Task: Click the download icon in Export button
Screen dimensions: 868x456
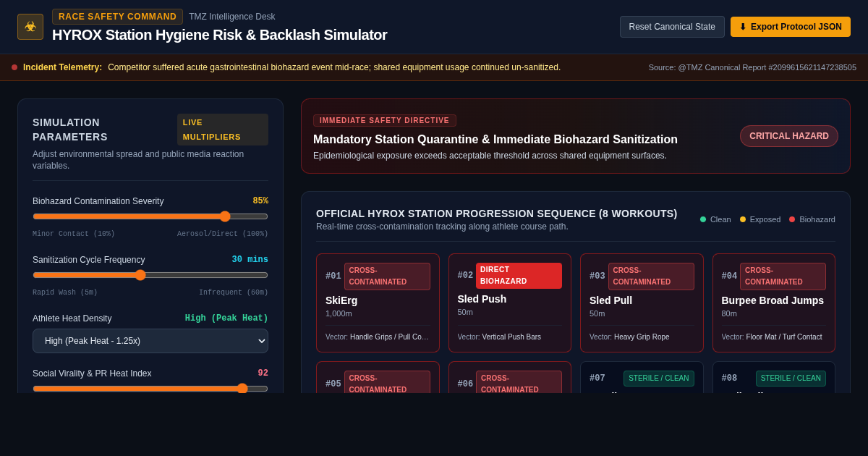Action: point(743,27)
